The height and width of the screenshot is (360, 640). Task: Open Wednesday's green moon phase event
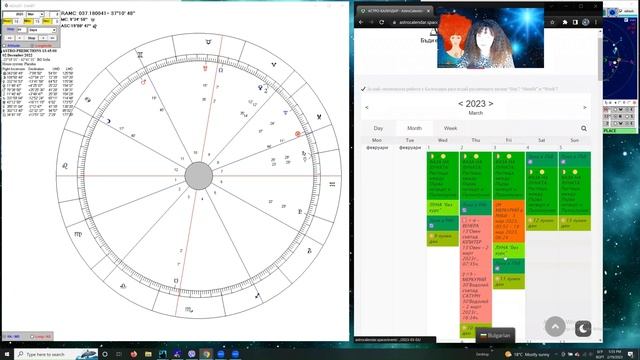(x=442, y=176)
